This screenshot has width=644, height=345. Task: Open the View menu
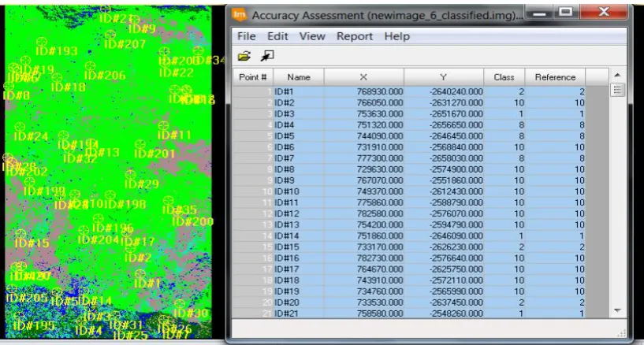(312, 36)
